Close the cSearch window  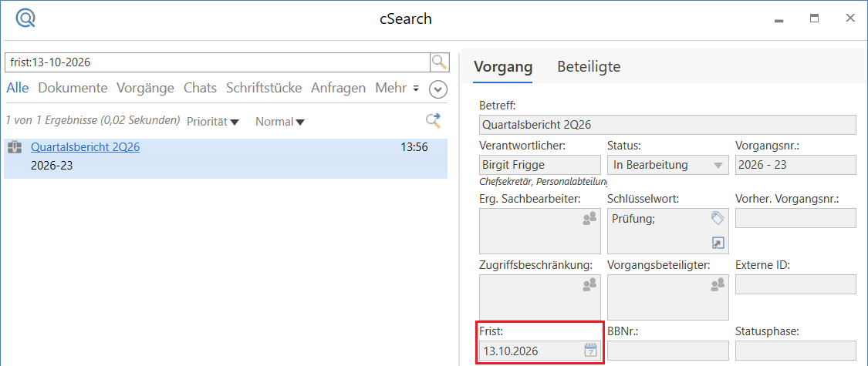coord(850,18)
